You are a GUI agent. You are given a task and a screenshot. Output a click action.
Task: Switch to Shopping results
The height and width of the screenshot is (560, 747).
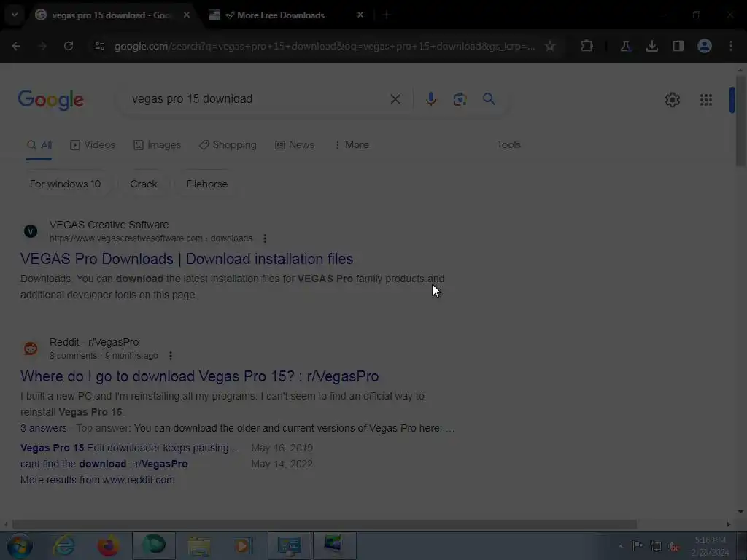tap(228, 145)
